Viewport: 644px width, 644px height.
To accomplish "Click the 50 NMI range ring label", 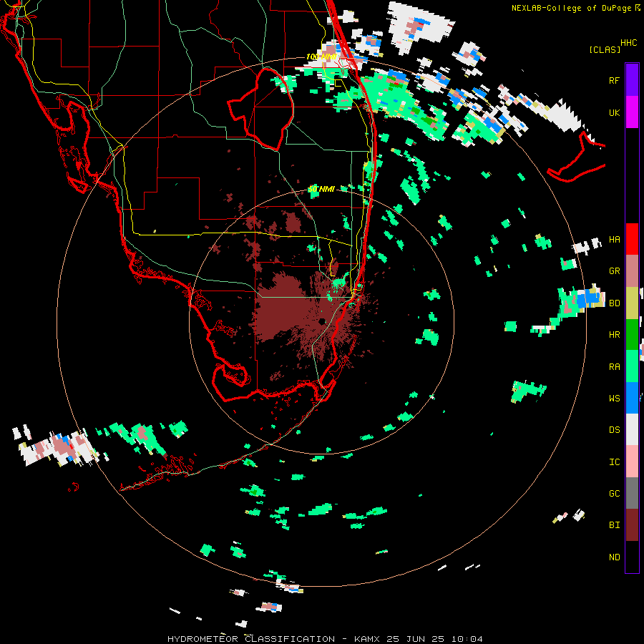I will click(x=321, y=189).
